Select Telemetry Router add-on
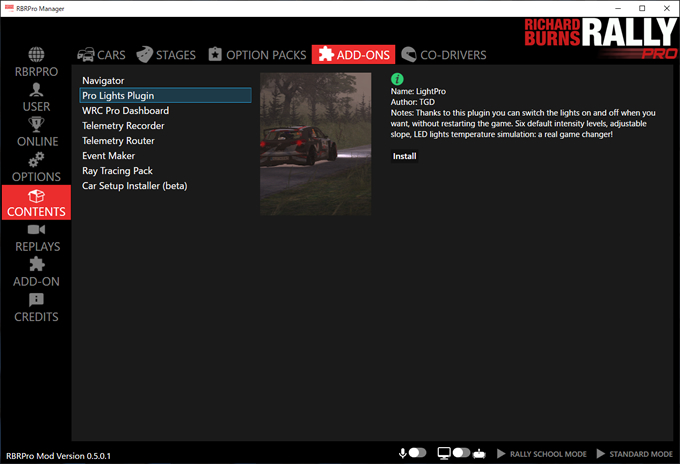This screenshot has height=464, width=680. tap(165, 141)
